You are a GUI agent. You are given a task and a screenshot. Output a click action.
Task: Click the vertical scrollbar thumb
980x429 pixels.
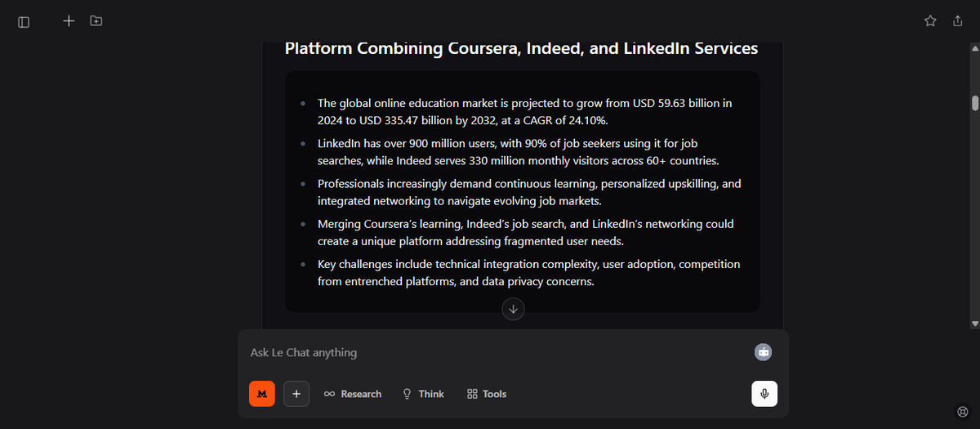tap(975, 103)
